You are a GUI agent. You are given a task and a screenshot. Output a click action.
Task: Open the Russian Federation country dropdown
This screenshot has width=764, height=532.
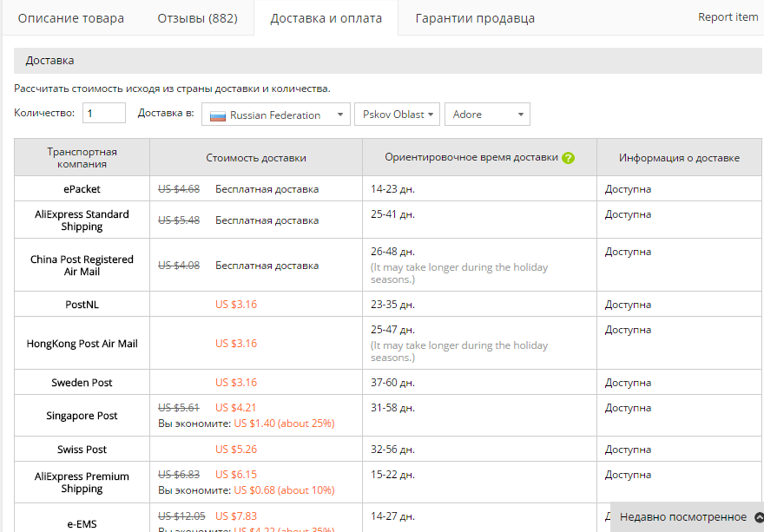[276, 115]
